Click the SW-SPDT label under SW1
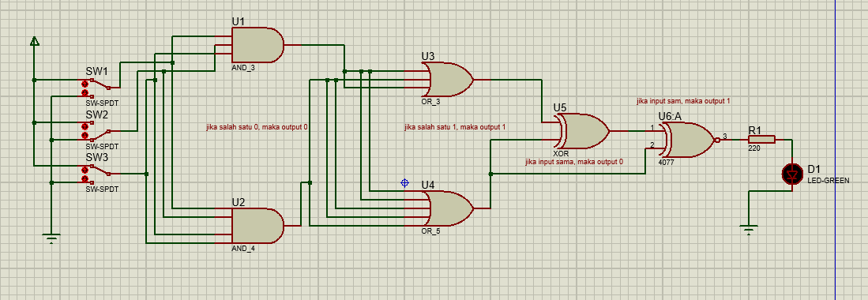Viewport: 868px width, 300px height. pyautogui.click(x=103, y=103)
